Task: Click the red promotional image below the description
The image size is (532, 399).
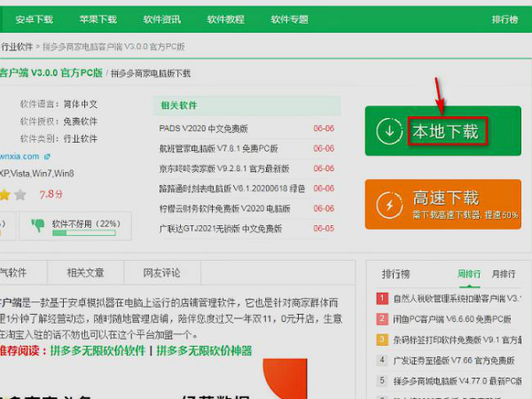Action: (285, 379)
